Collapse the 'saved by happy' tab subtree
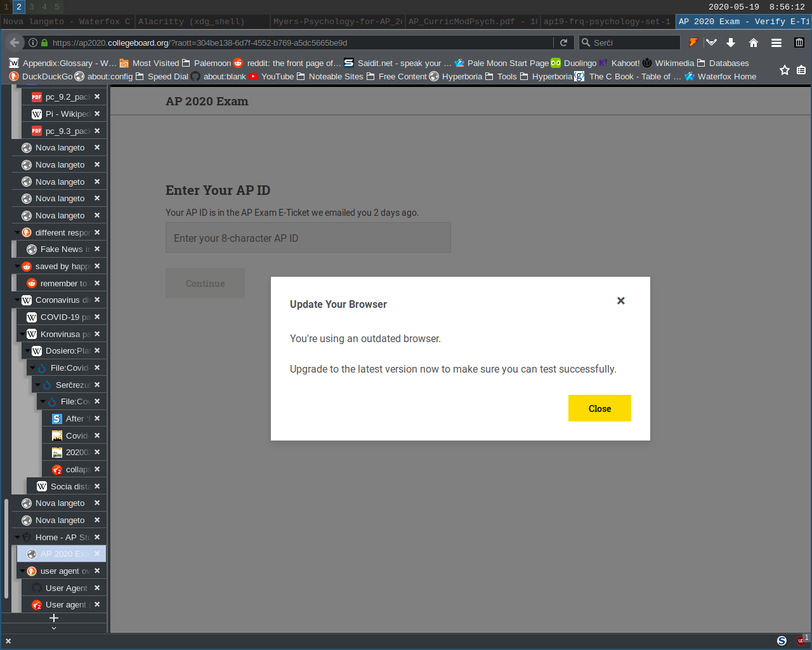Image resolution: width=812 pixels, height=650 pixels. pos(17,266)
